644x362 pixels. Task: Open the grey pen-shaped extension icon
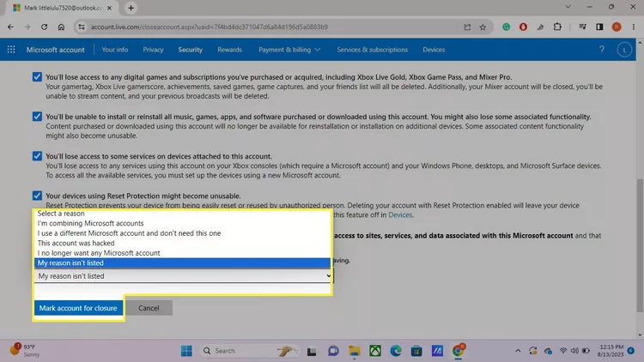(540, 27)
